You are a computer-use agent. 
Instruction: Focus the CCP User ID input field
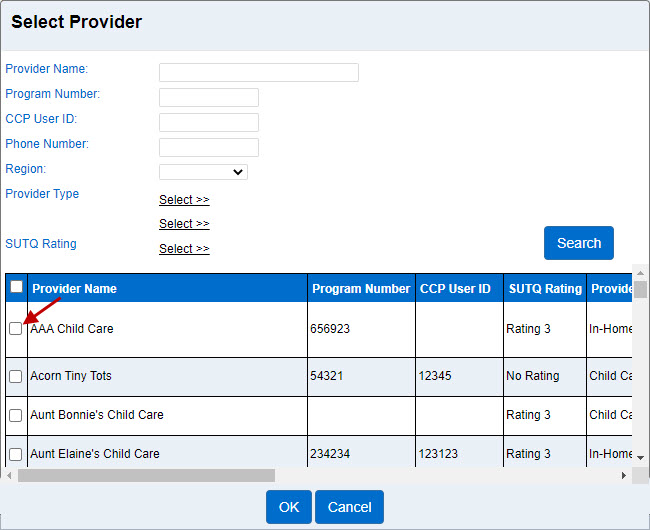pyautogui.click(x=209, y=122)
